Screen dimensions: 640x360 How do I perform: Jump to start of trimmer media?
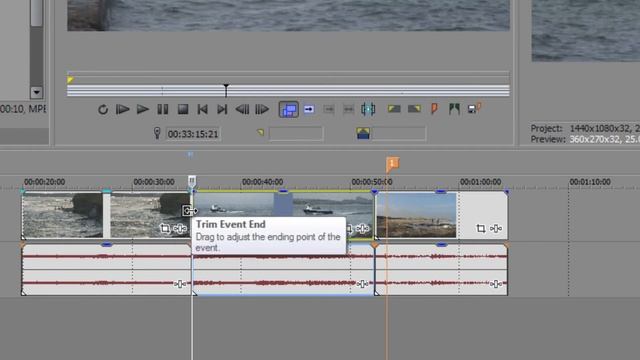(202, 109)
